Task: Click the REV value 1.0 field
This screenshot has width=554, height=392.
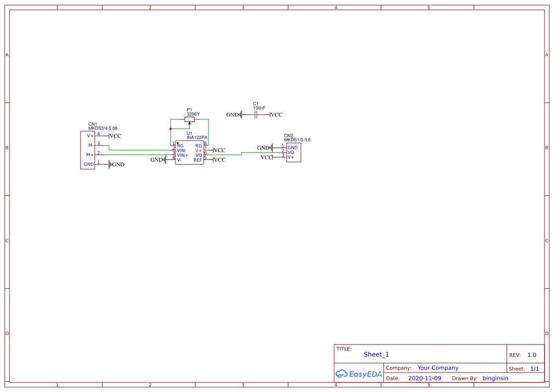Action: [x=531, y=355]
